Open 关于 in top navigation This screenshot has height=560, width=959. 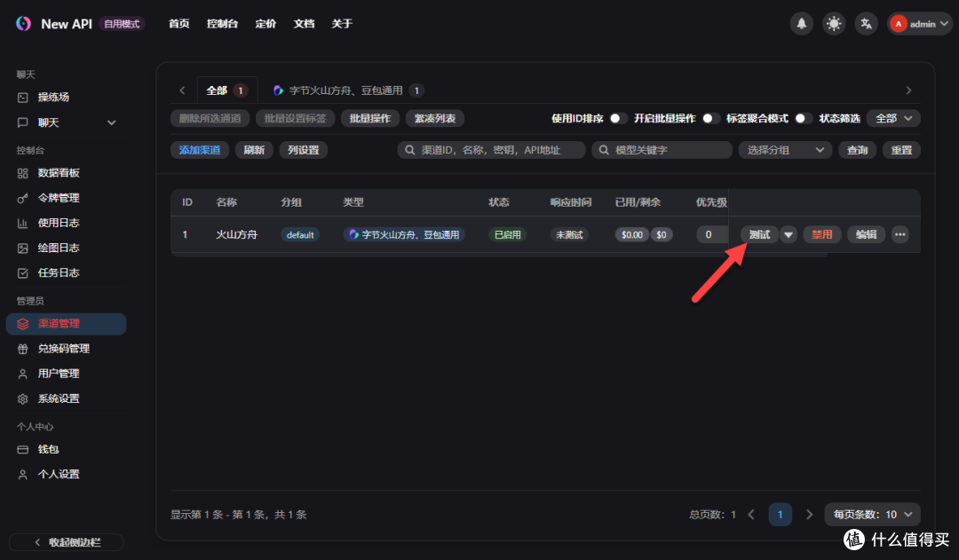pyautogui.click(x=342, y=24)
